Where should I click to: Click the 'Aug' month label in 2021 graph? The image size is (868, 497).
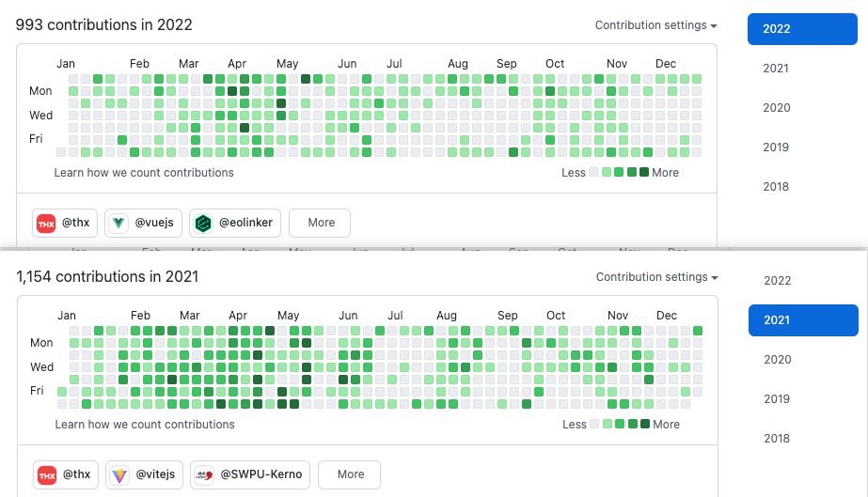tap(446, 315)
